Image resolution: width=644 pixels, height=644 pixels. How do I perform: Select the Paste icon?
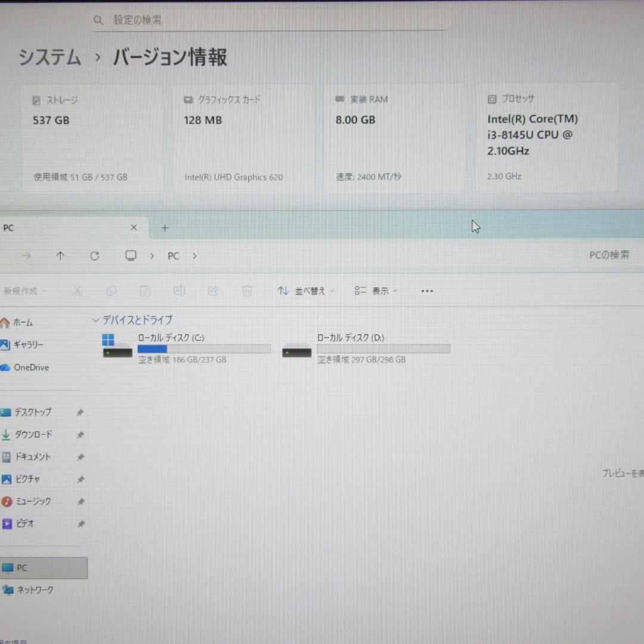click(145, 290)
